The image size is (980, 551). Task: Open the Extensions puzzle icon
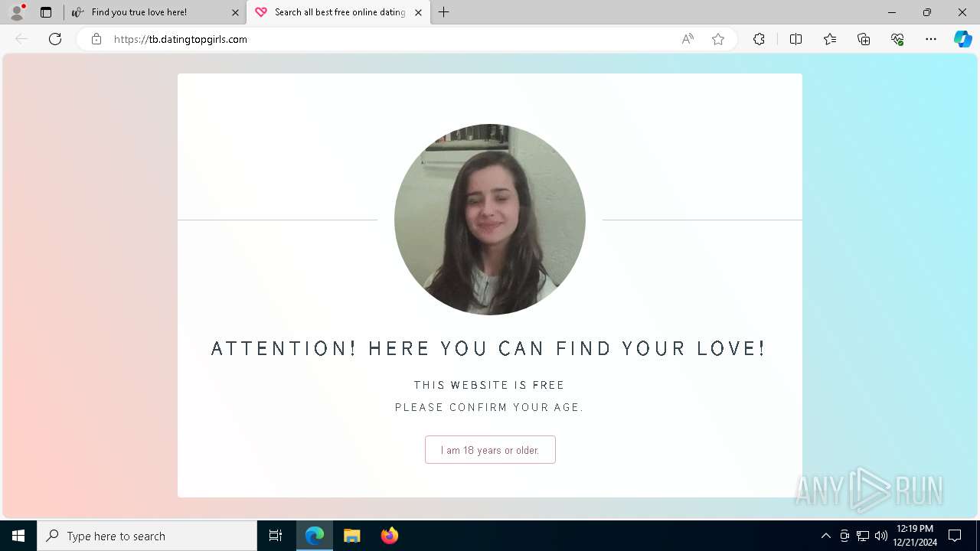tap(759, 39)
